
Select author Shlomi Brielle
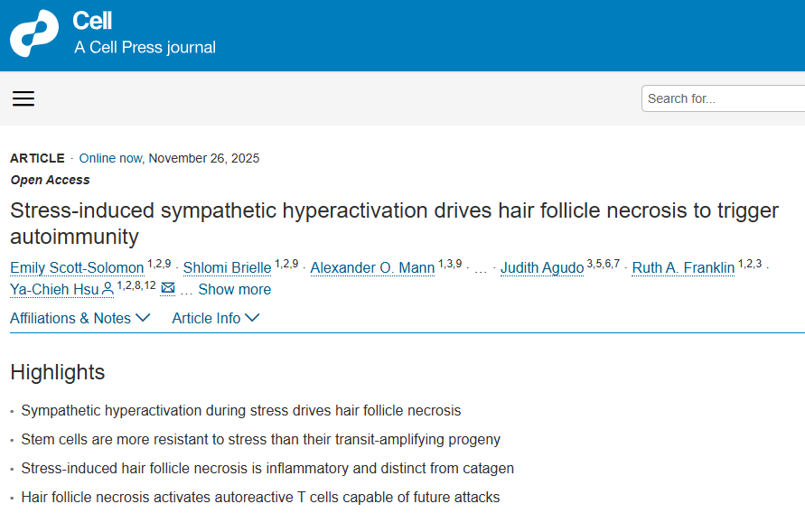(x=227, y=267)
